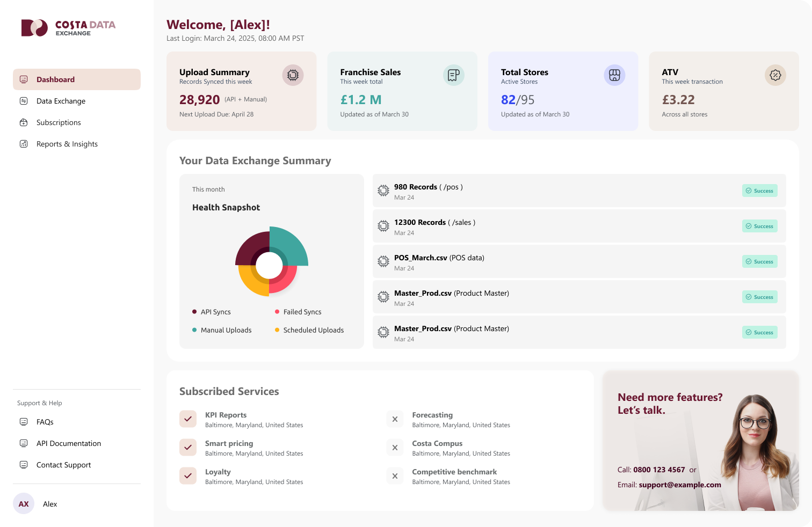Click the Upload Summary chip icon
This screenshot has height=527, width=812.
[293, 75]
